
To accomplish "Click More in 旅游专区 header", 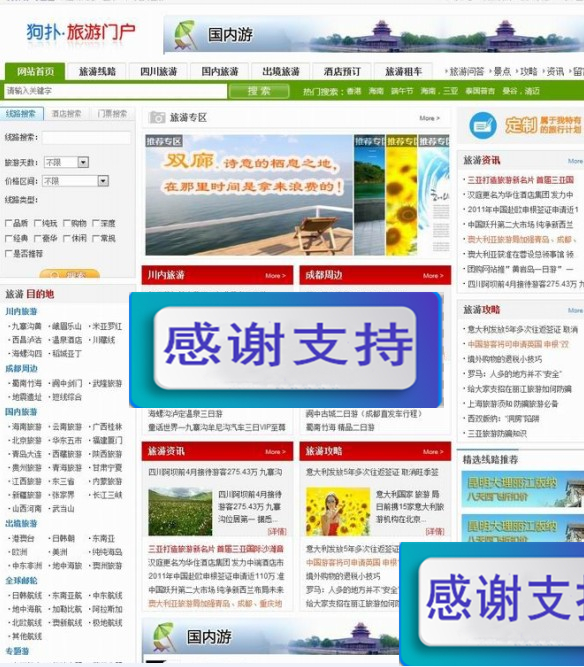I will [429, 118].
